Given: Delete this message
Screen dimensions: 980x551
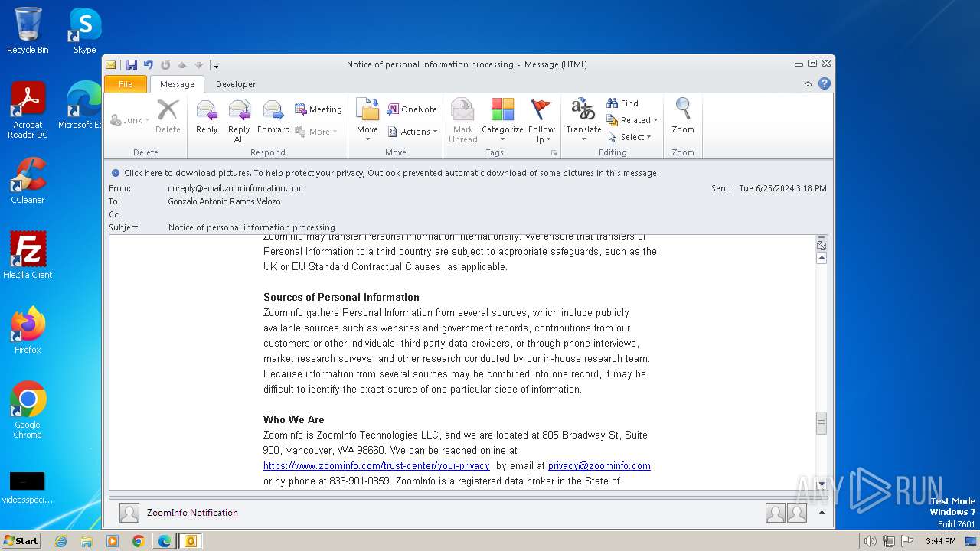Looking at the screenshot, I should coord(168,117).
